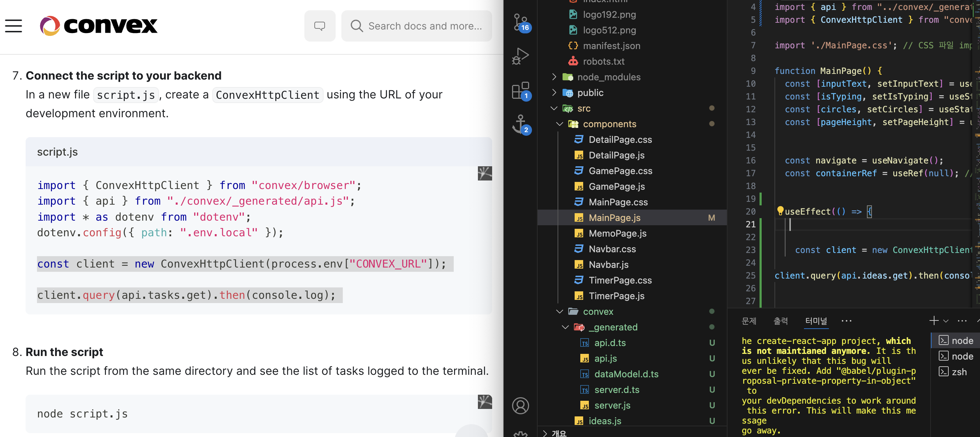Switch to the 출력 panel tab
The image size is (980, 437).
click(x=780, y=321)
